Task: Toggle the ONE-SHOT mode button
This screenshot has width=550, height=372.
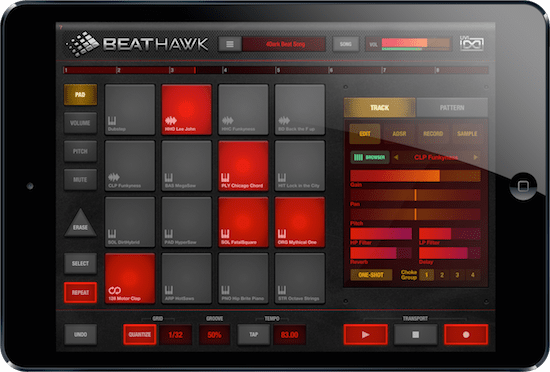Action: 371,275
